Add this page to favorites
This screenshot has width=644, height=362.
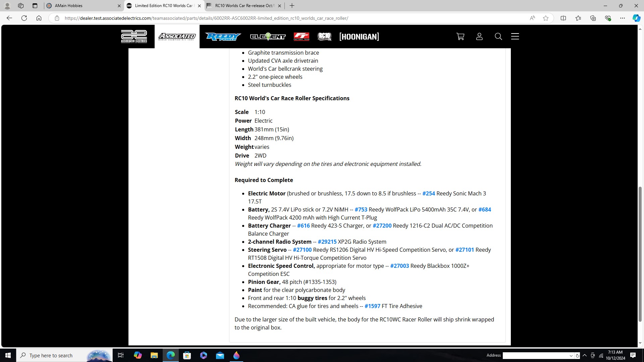pos(546,18)
